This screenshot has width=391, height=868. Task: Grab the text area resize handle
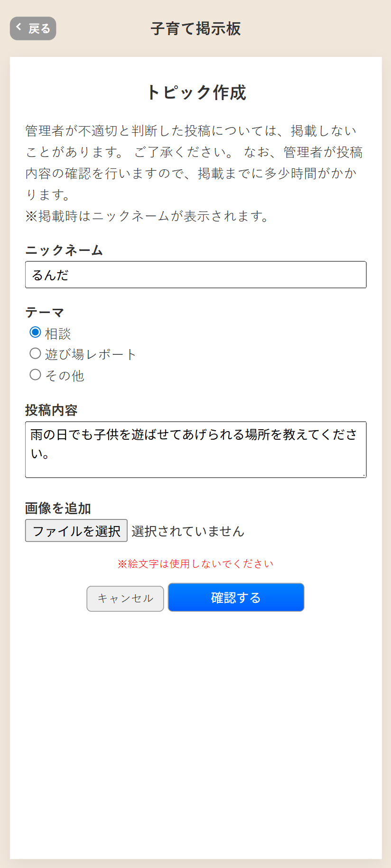363,474
